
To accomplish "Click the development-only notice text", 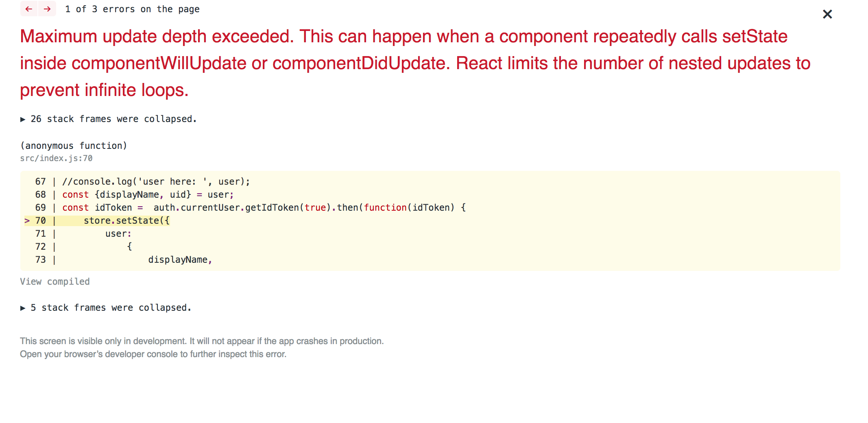I will pyautogui.click(x=202, y=341).
